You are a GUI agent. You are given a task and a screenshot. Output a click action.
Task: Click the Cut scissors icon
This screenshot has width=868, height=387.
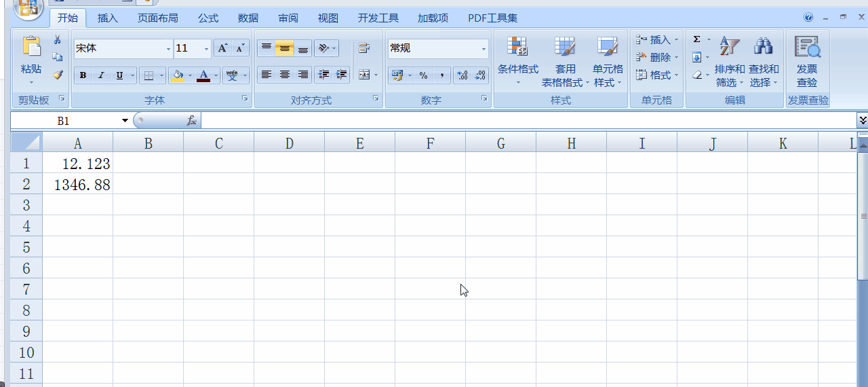point(58,40)
